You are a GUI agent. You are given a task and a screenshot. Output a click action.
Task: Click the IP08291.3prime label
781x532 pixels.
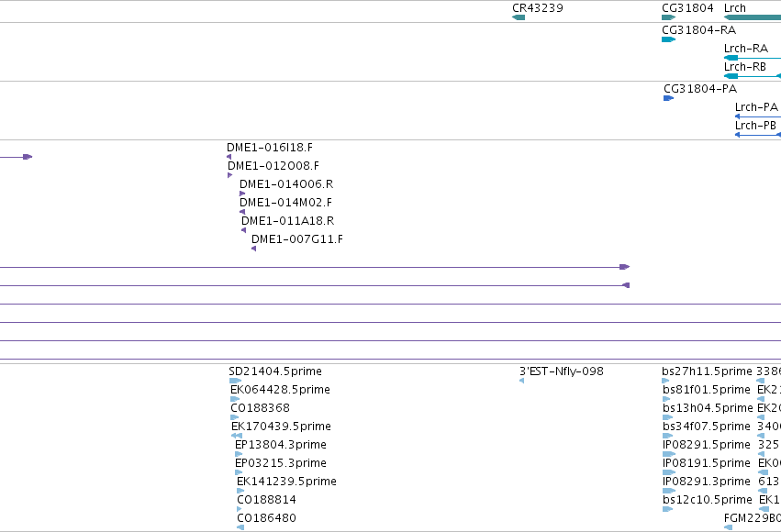[x=707, y=482]
